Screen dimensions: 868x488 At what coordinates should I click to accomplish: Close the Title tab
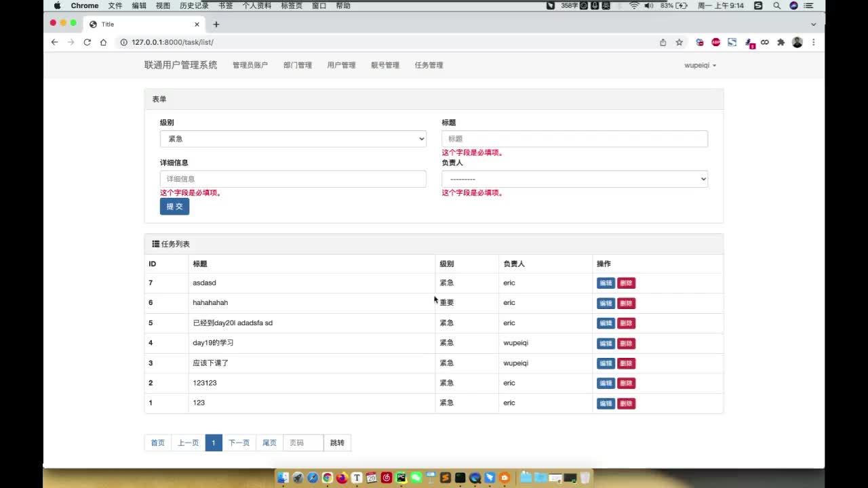point(197,24)
